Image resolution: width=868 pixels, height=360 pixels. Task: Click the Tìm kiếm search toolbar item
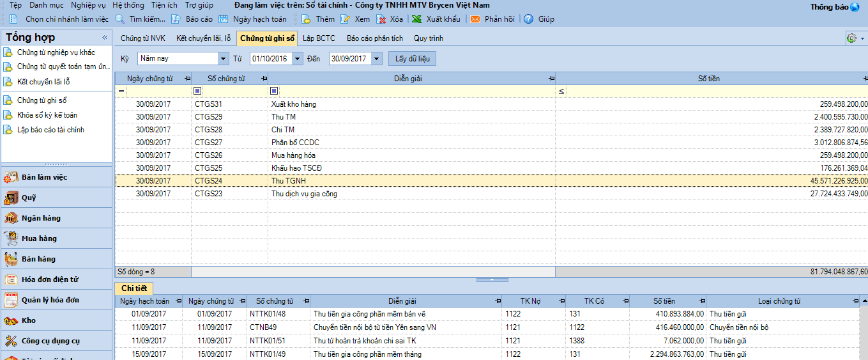click(x=141, y=19)
